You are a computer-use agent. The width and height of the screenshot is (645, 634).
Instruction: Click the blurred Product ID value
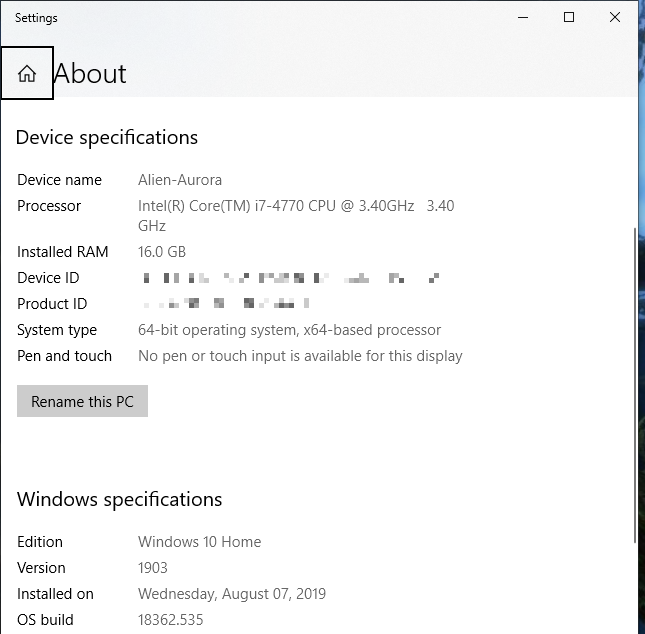[x=226, y=303]
